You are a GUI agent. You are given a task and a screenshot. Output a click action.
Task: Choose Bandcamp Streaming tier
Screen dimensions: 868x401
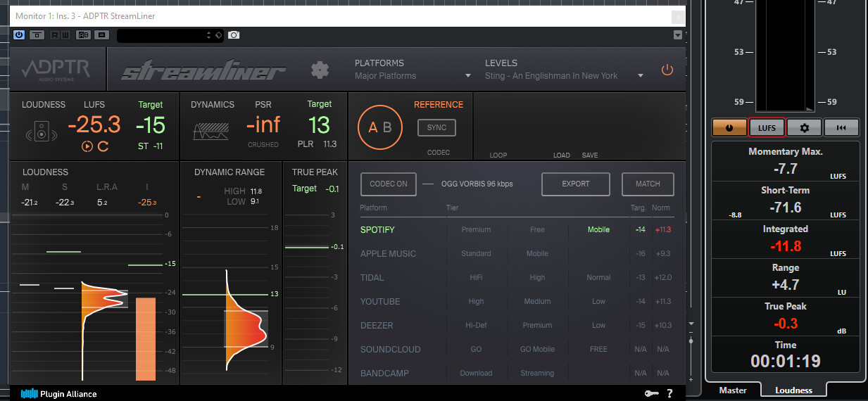[537, 373]
